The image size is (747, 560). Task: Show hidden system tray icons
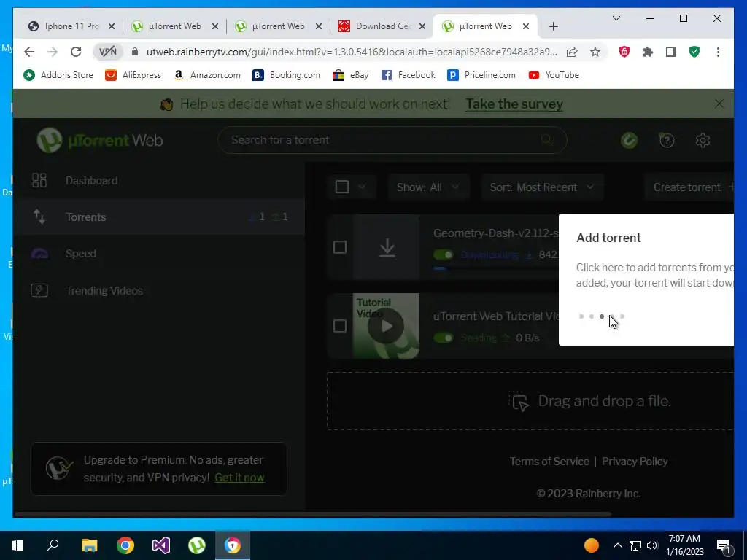point(617,545)
